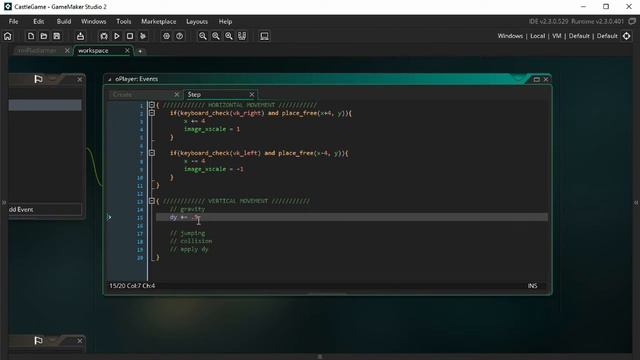Place cursor on '// gravity' comment line
Screen dimensions: 640x360
187,209
